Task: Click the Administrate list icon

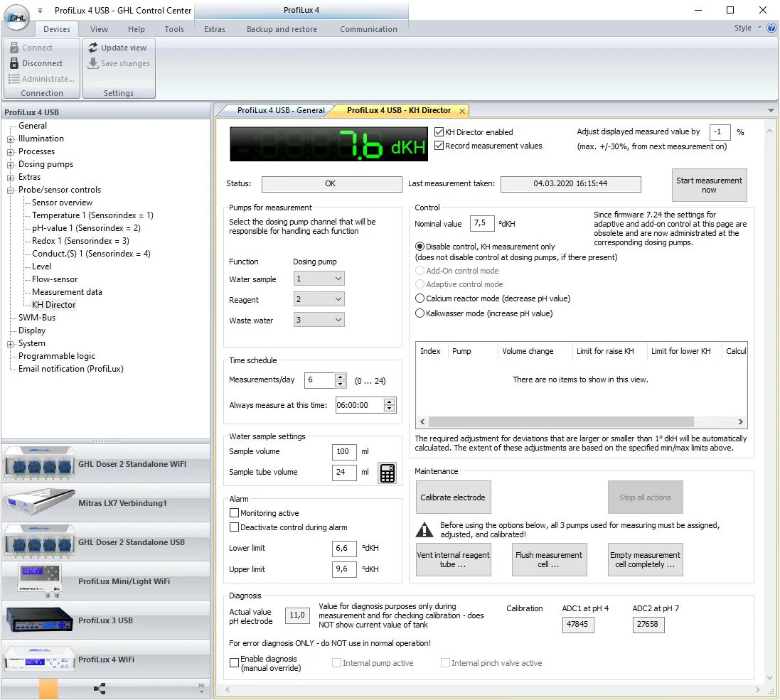Action: coord(14,79)
